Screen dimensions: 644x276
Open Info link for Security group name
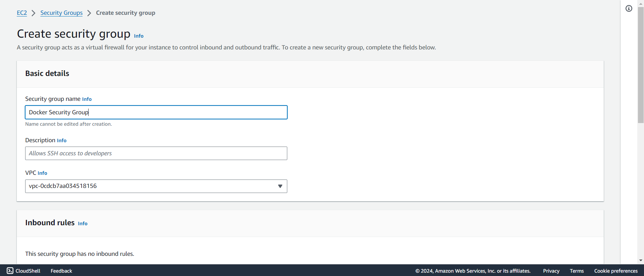coord(87,99)
